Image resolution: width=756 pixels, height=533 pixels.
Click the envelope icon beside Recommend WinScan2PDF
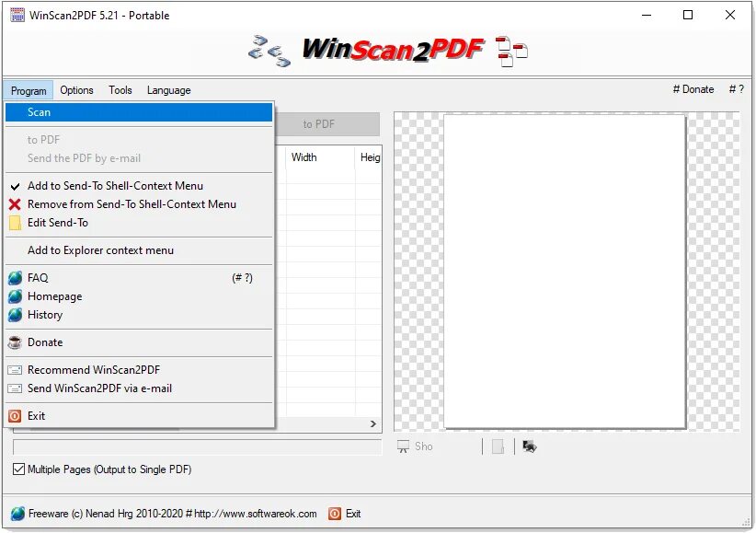pyautogui.click(x=15, y=370)
